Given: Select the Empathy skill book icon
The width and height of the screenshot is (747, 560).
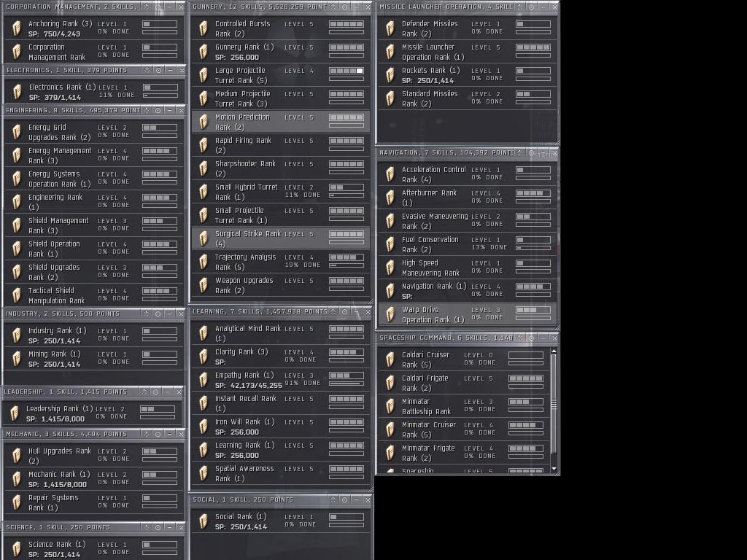Looking at the screenshot, I should (x=204, y=380).
